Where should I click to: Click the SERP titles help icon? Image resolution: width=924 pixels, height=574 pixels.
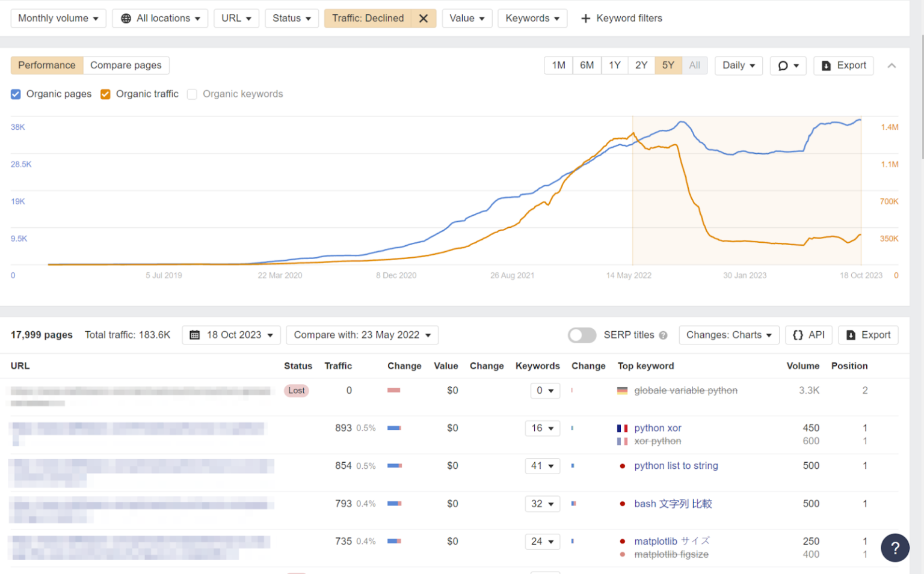click(x=663, y=335)
